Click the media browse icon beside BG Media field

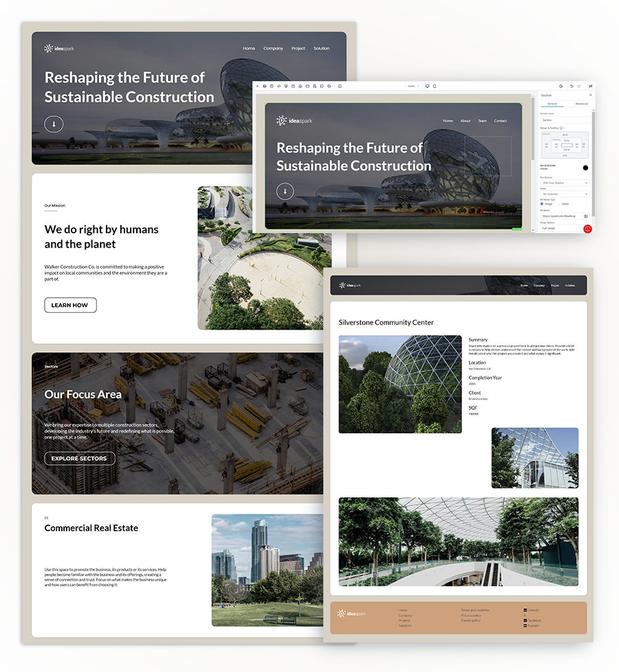586,216
